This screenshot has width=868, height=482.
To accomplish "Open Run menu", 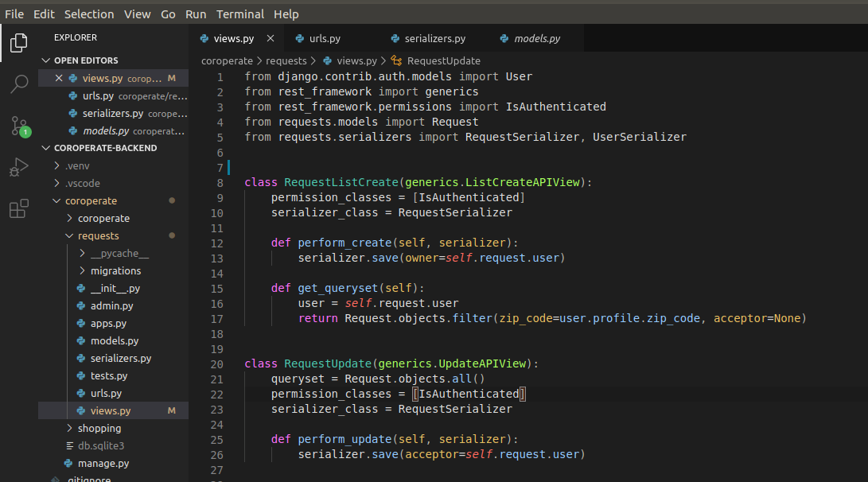I will coord(196,14).
